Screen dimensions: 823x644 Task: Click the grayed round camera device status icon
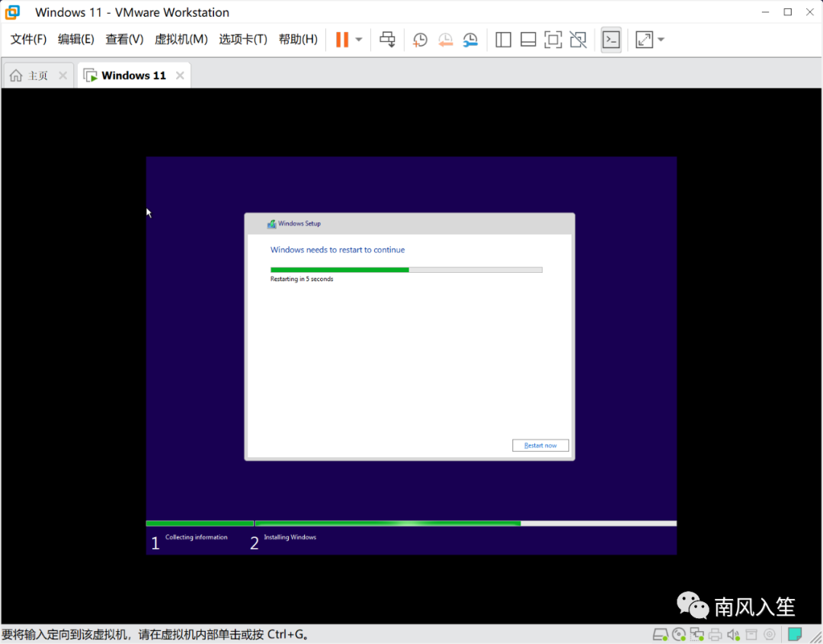(x=770, y=635)
